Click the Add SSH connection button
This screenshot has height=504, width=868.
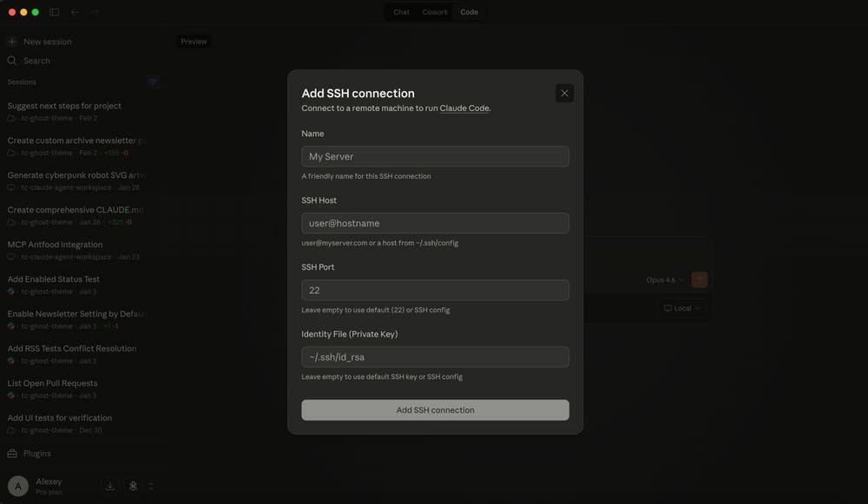(435, 409)
